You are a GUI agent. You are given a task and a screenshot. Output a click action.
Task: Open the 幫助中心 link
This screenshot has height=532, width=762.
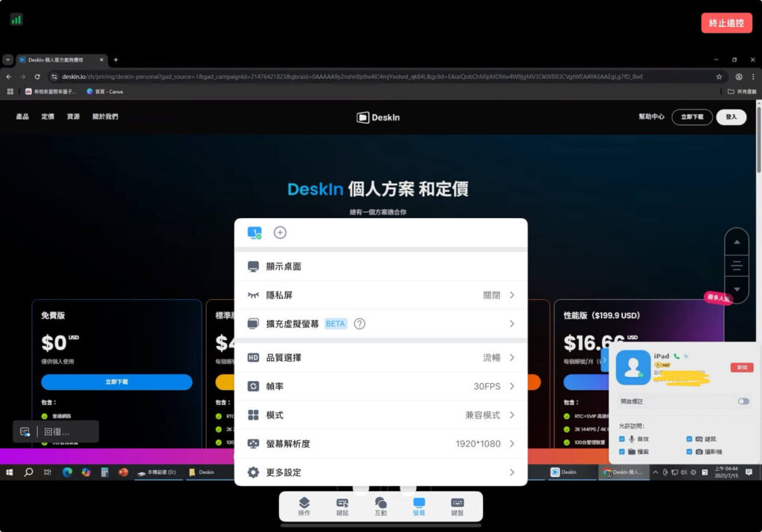[651, 117]
